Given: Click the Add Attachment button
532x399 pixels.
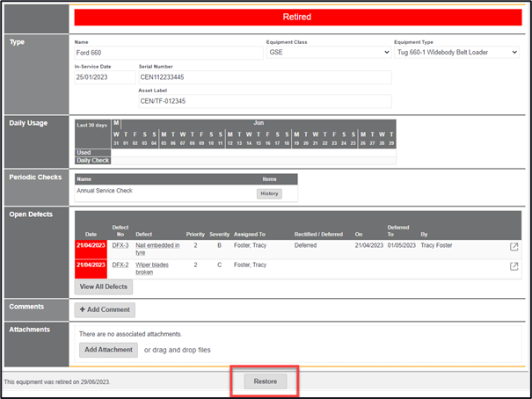Looking at the screenshot, I should tap(109, 350).
